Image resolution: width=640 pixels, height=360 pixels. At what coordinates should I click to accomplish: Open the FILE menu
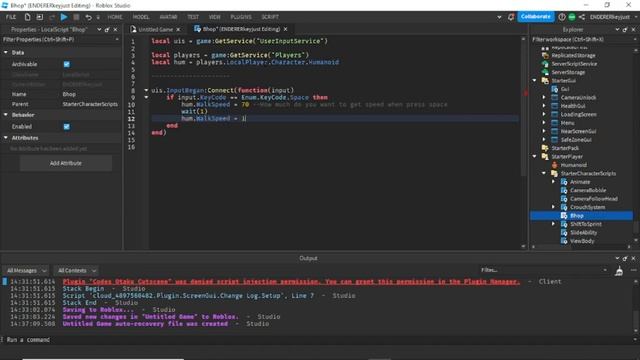click(11, 17)
